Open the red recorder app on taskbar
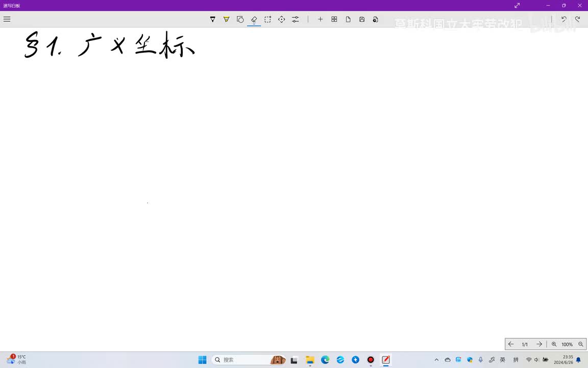 click(371, 360)
